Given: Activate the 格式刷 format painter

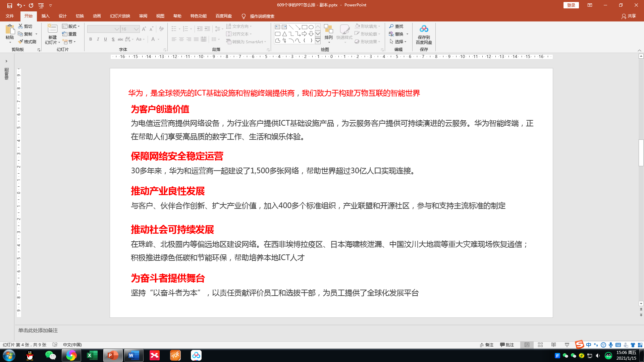Looking at the screenshot, I should pos(27,42).
